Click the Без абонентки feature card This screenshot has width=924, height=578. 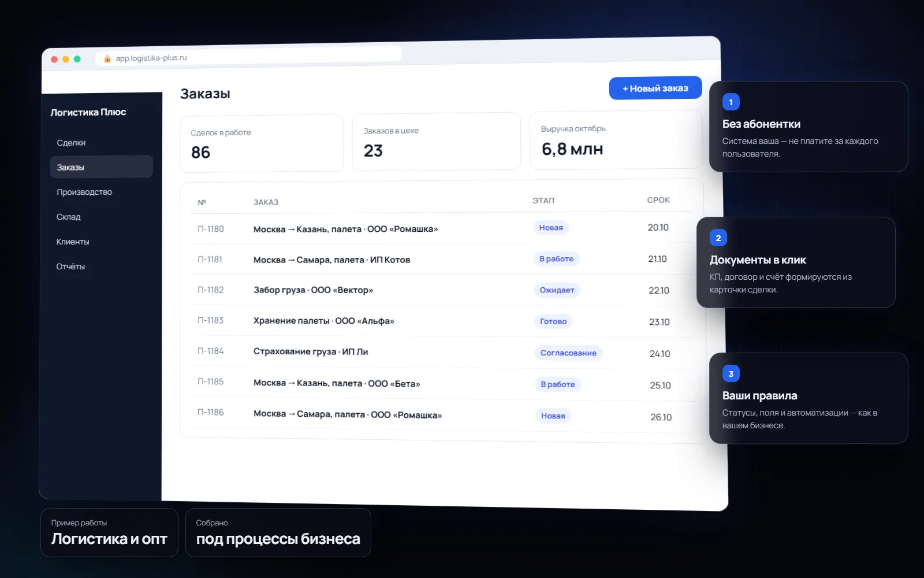pos(808,127)
